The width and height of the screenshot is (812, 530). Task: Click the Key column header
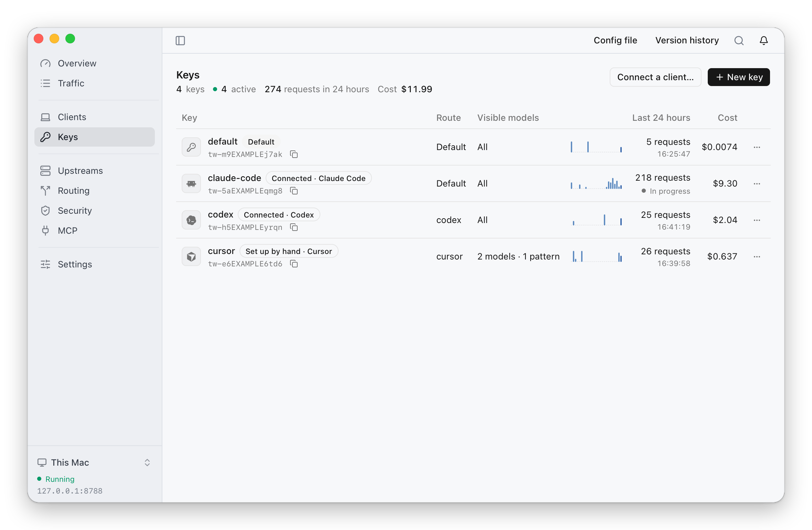(x=189, y=118)
